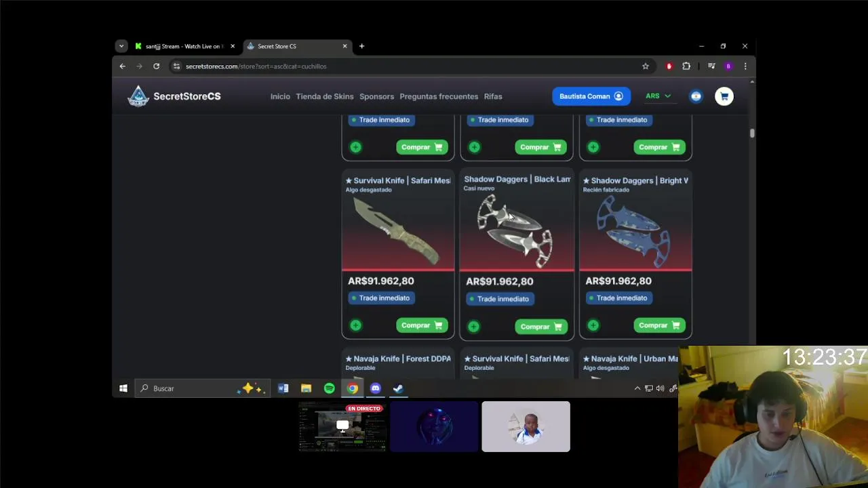868x488 pixels.
Task: Click the Bautista Coman account button
Action: (591, 96)
